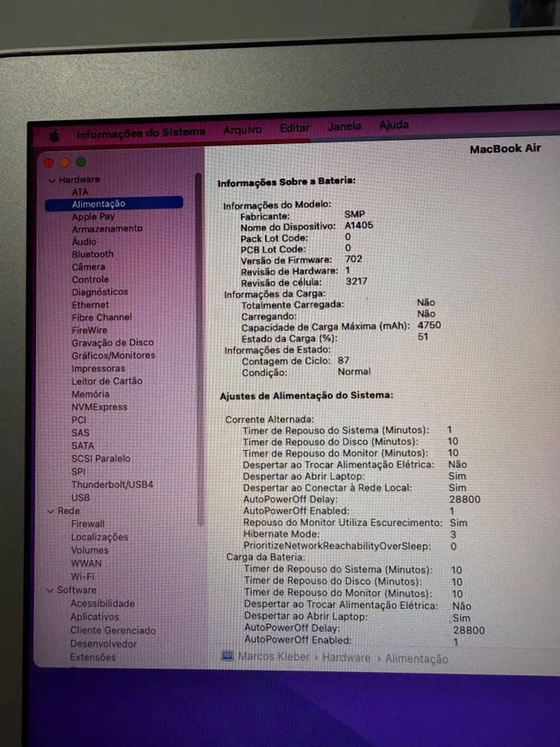This screenshot has height=747, width=560.
Task: Open the Arquivo menu
Action: pyautogui.click(x=242, y=130)
